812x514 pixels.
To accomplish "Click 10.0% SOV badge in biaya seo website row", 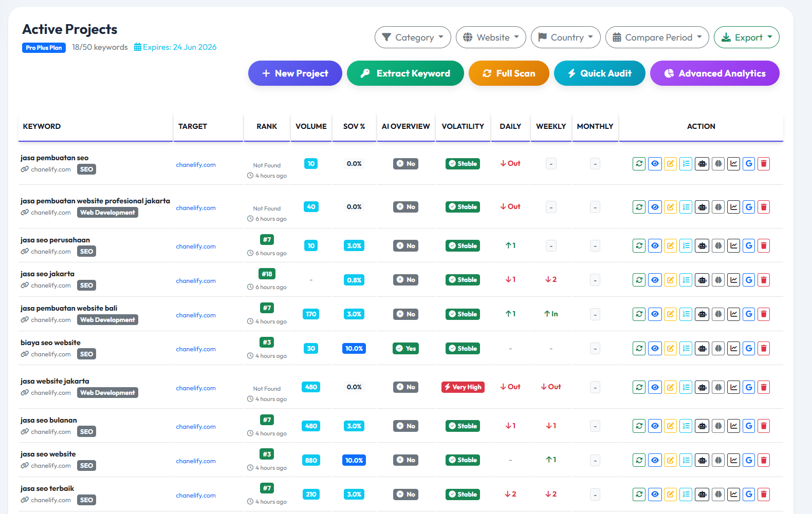I will pos(354,349).
